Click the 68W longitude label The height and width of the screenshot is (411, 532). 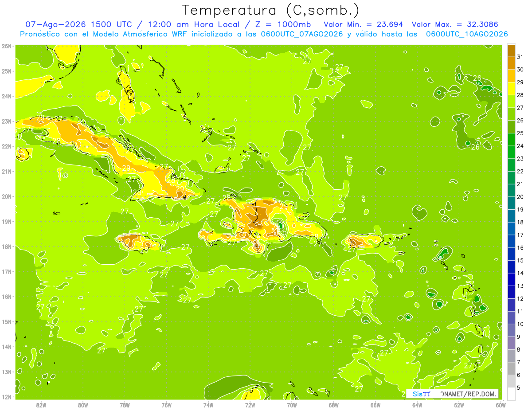coord(333,405)
